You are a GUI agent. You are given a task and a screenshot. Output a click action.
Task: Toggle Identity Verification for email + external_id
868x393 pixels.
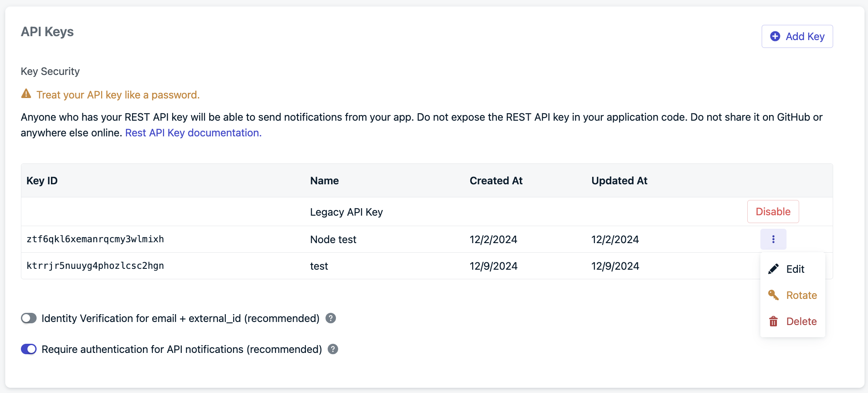[29, 318]
